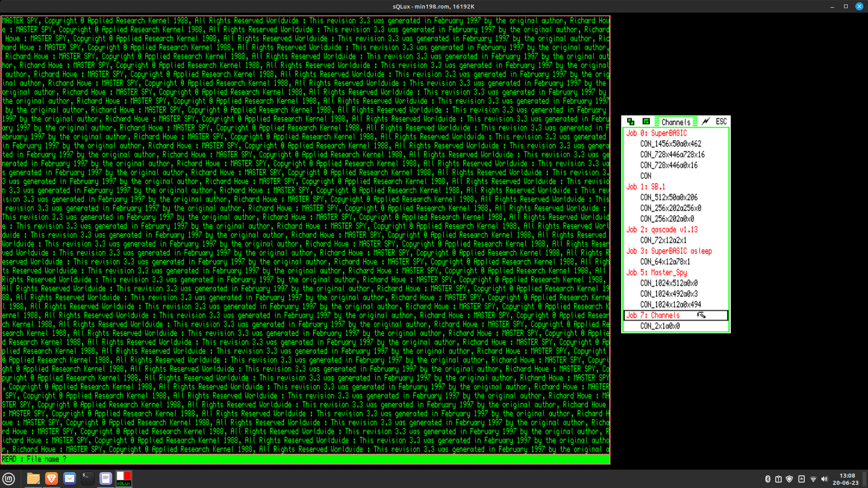The image size is (868, 488).
Task: Open the volume control tray icon
Action: [825, 479]
